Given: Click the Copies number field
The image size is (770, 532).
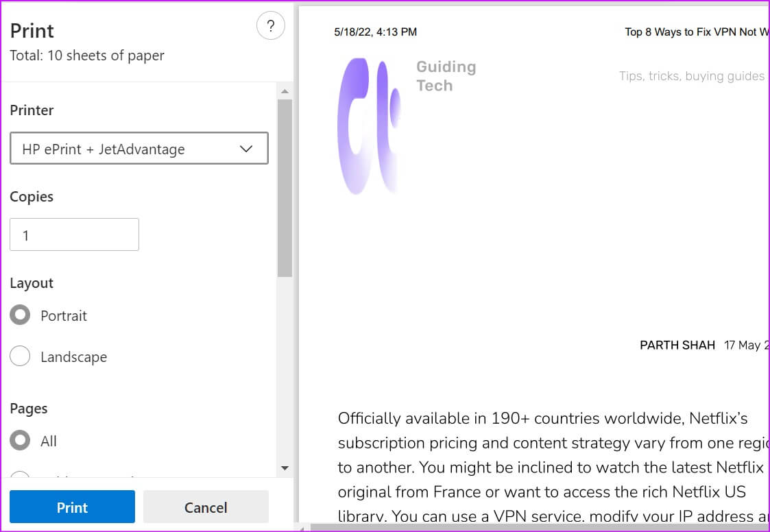Looking at the screenshot, I should 74,235.
